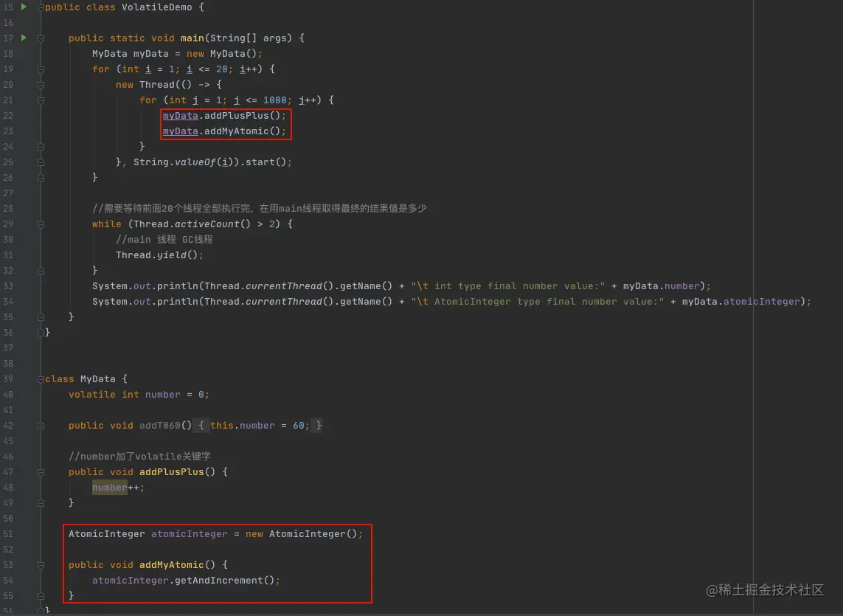This screenshot has width=843, height=616.
Task: Click the 'addTO60' method name
Action: (x=159, y=426)
